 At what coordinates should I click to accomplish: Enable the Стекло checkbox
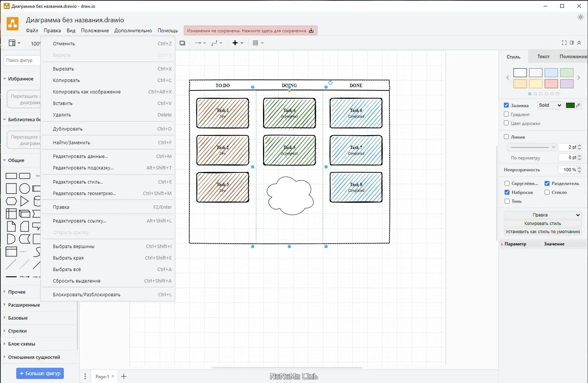[547, 192]
